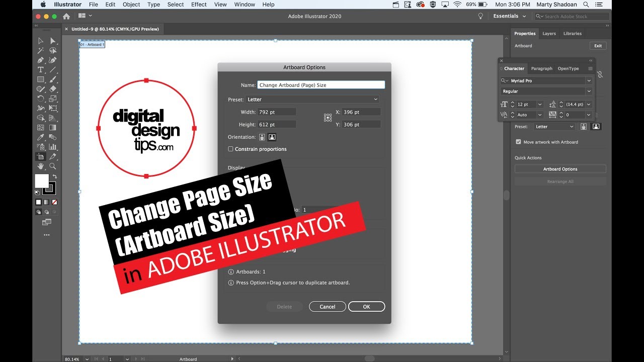Select the Hand tool

(x=41, y=166)
